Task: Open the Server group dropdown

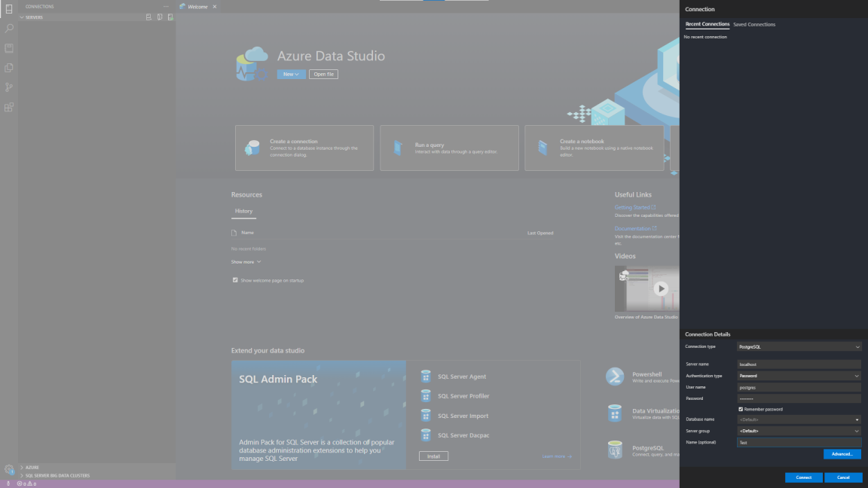Action: pos(799,431)
